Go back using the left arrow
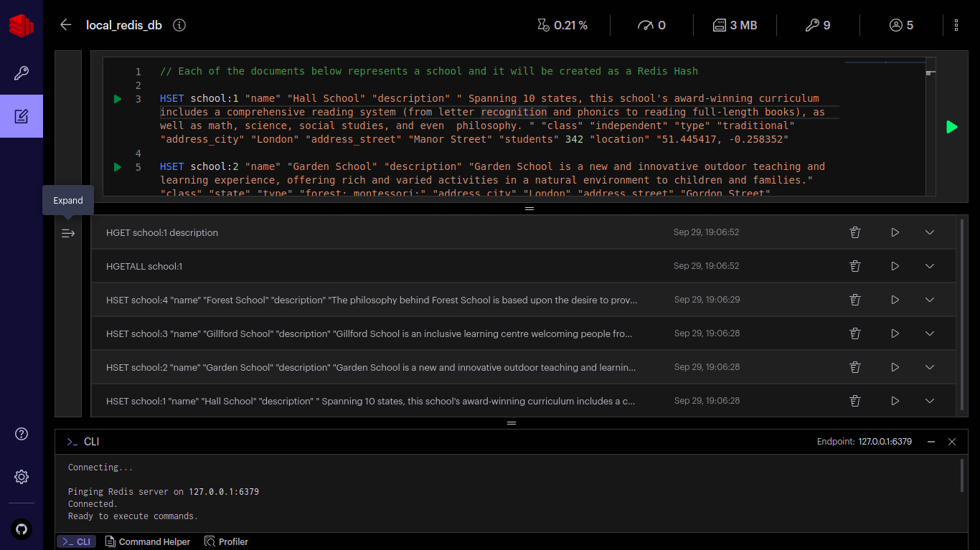Viewport: 980px width, 550px height. click(x=65, y=24)
